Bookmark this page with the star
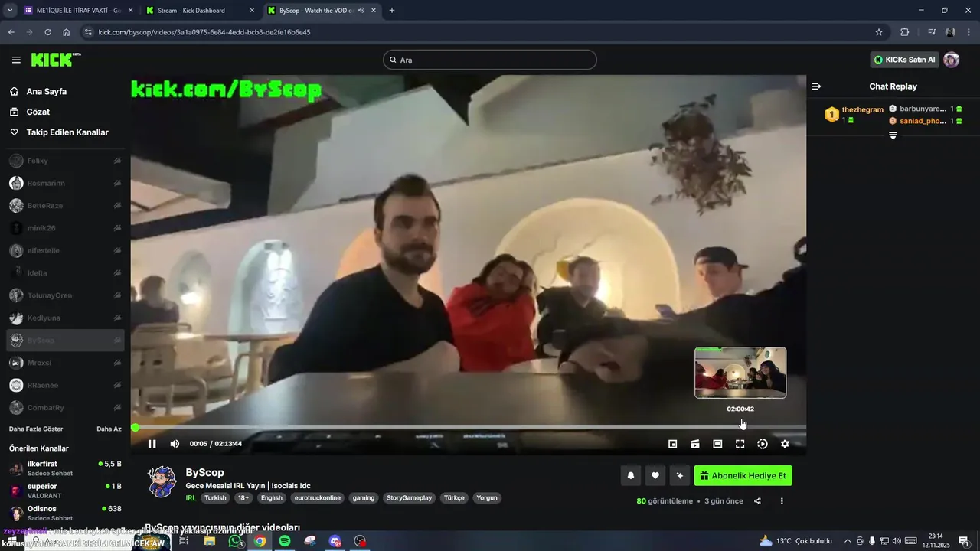 (x=879, y=32)
